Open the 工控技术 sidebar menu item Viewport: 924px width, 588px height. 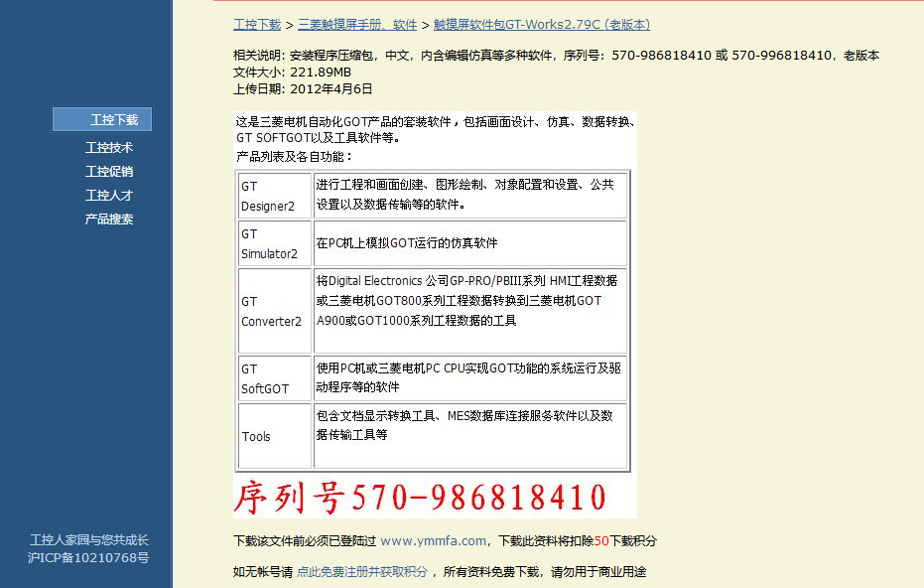click(x=109, y=148)
